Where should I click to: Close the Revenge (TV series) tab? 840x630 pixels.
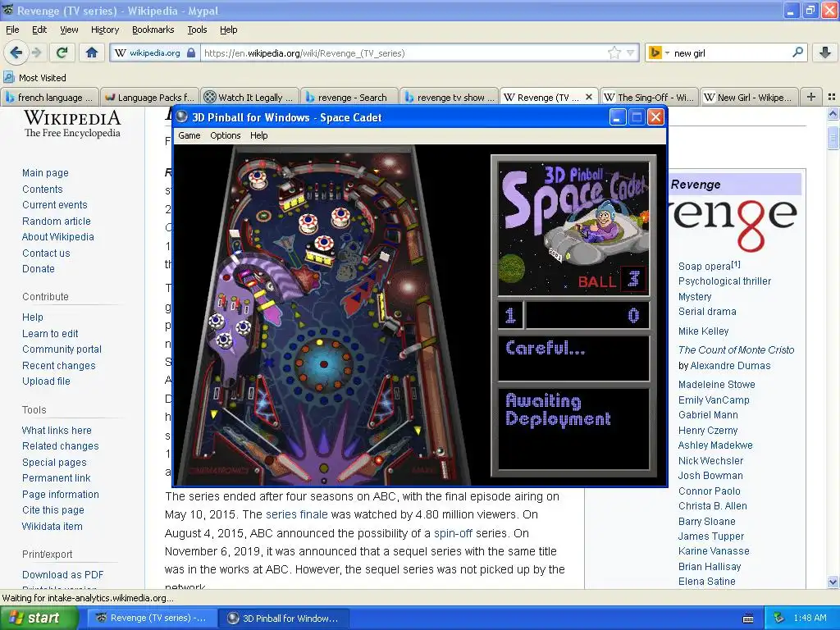tap(589, 97)
